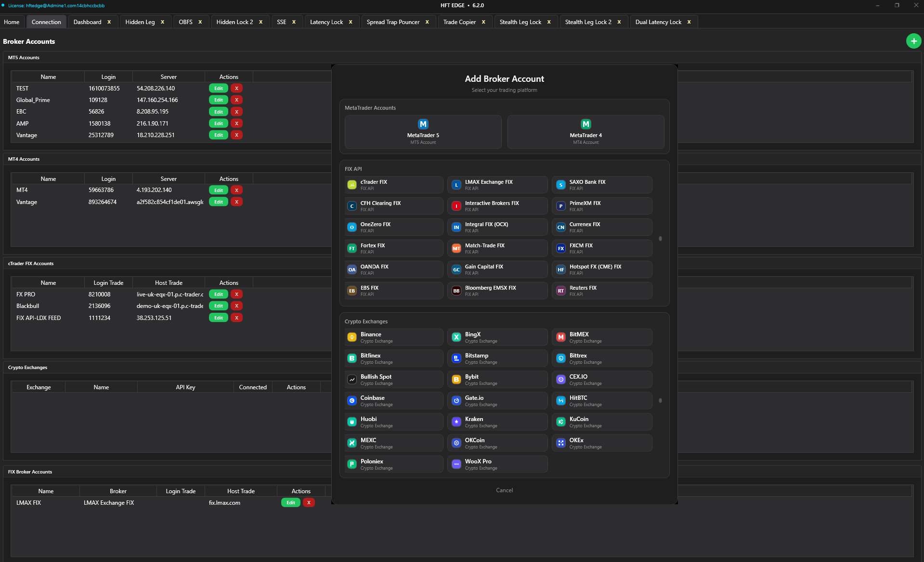Pick the Interactive Brokers FIX icon
This screenshot has width=924, height=562.
(456, 206)
